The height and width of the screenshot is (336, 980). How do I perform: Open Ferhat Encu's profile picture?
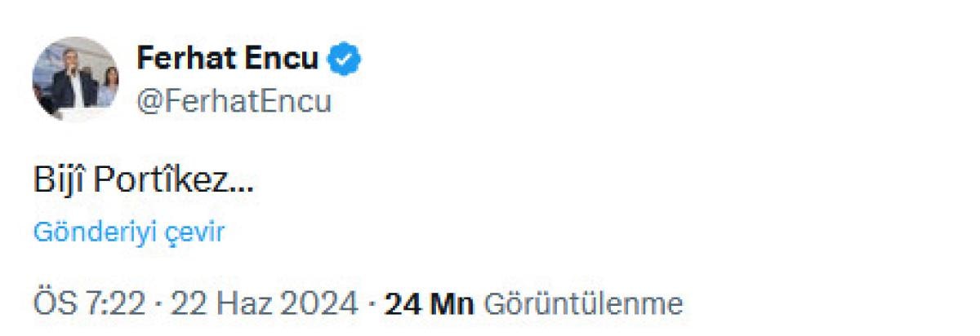point(77,79)
